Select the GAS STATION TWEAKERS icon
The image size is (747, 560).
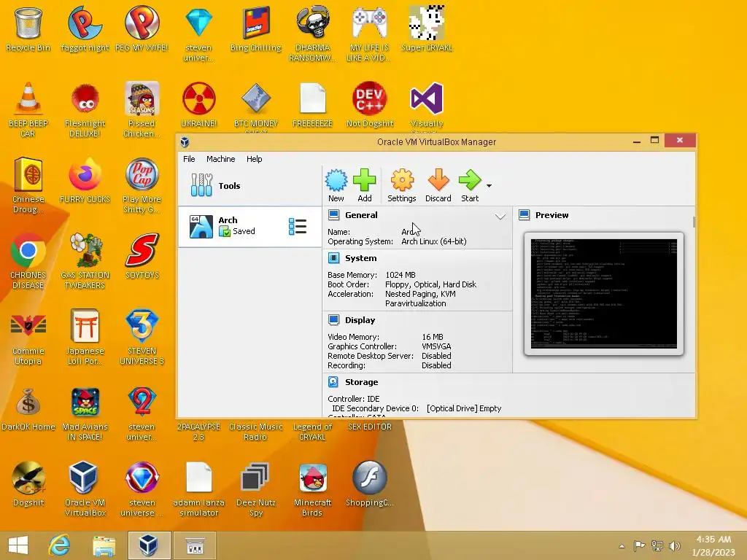pyautogui.click(x=85, y=261)
